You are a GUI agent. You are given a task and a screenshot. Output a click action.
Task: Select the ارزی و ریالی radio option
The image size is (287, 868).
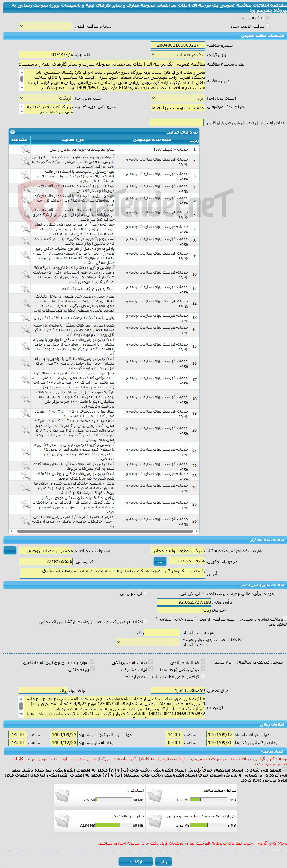[145, 594]
